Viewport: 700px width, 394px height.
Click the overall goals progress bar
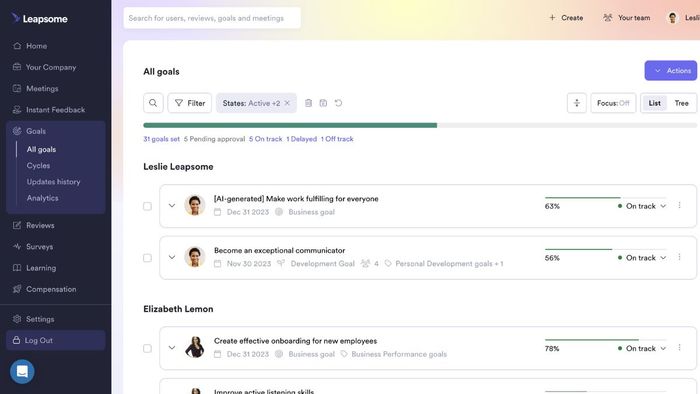[420, 125]
